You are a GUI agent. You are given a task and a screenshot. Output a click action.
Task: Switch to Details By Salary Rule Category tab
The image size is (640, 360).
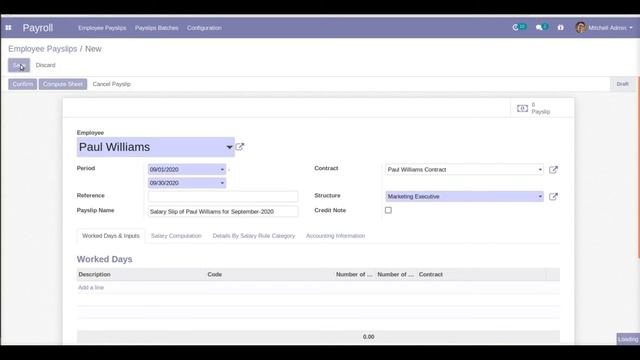(x=254, y=236)
